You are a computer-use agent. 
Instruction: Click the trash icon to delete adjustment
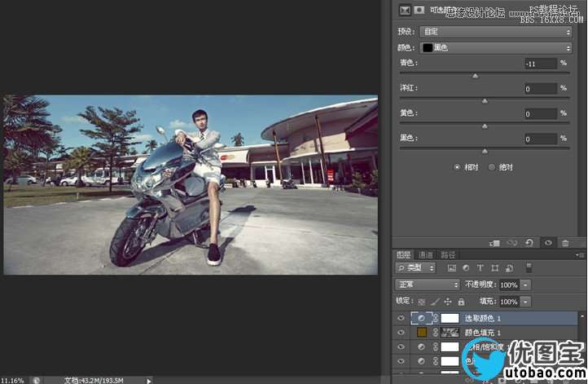click(565, 243)
